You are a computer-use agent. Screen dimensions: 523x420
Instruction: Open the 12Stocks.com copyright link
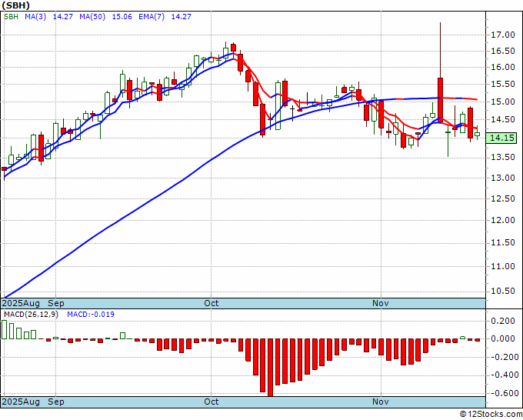pos(491,415)
